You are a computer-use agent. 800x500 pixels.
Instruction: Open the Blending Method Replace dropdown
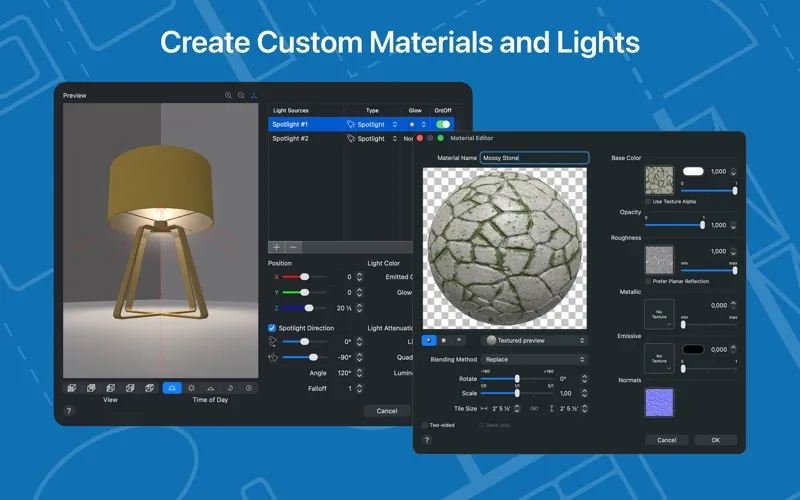[534, 360]
